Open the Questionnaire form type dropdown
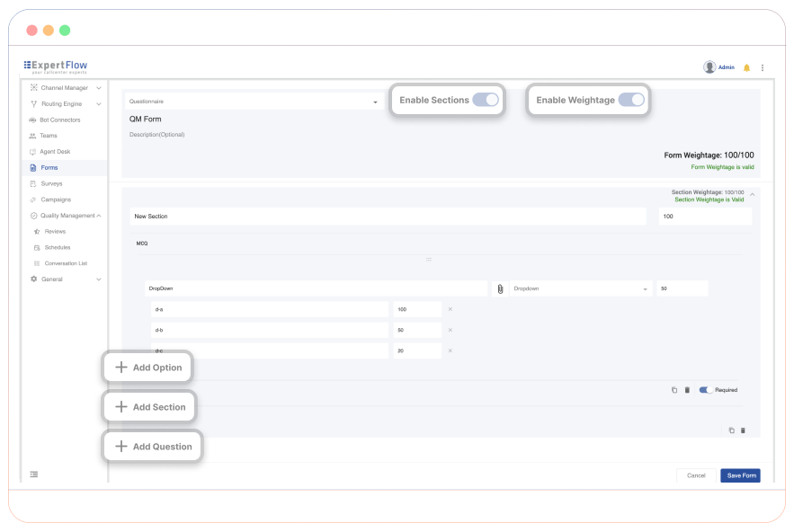812x532 pixels. [x=253, y=102]
